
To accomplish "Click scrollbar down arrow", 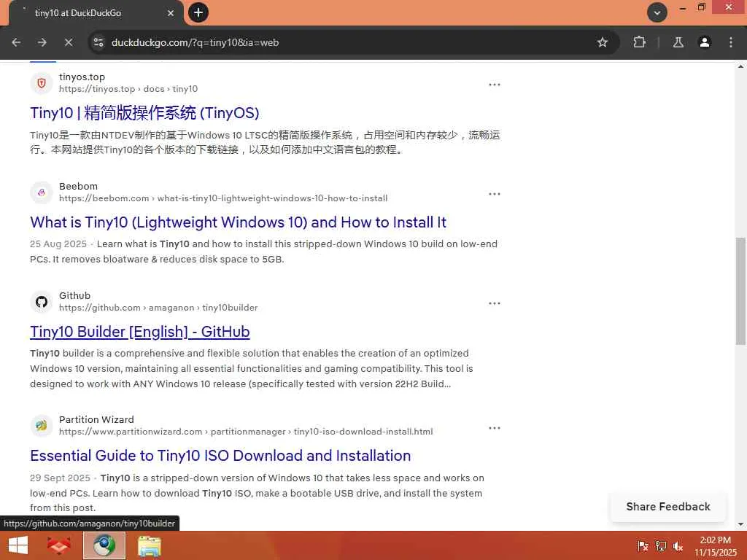I will tap(740, 524).
